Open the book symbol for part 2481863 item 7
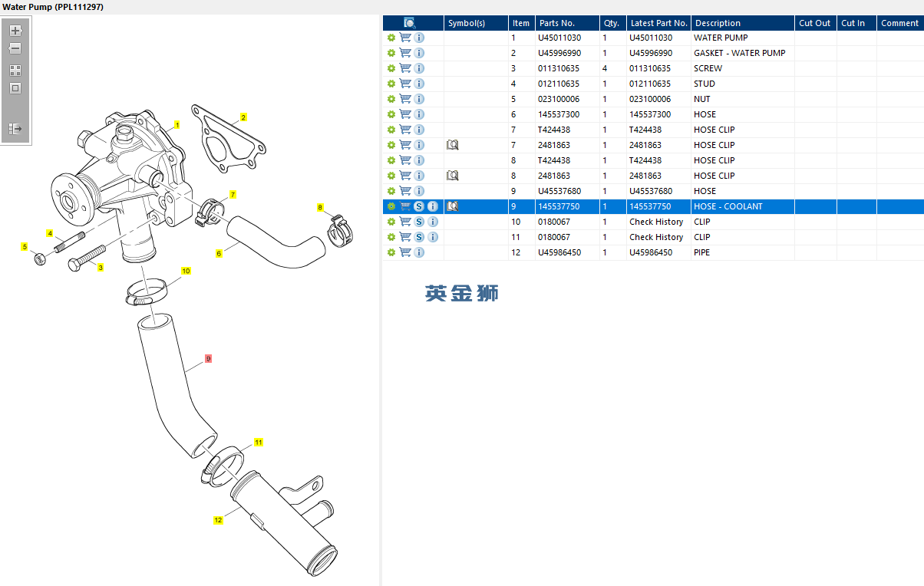 (x=453, y=145)
